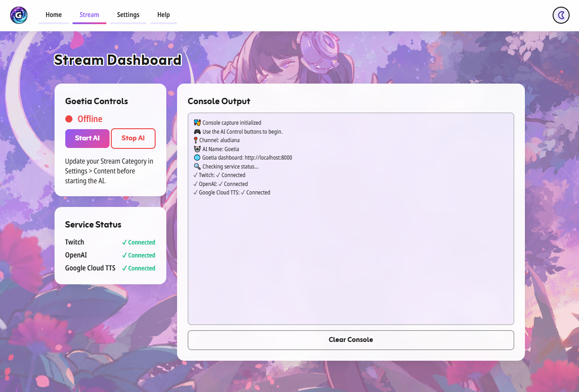Click Clear Console below the output
Viewport: 579px width, 392px height.
click(351, 340)
